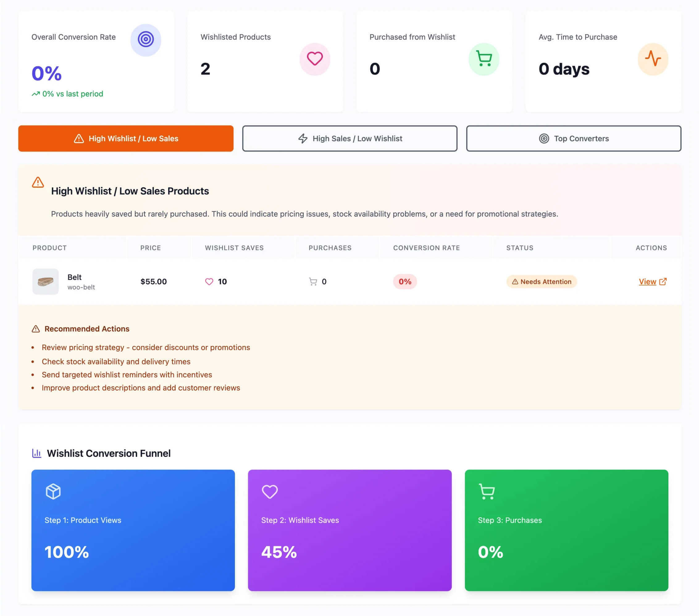Click the Wishlist Saves column header
This screenshot has width=699, height=616.
(234, 248)
